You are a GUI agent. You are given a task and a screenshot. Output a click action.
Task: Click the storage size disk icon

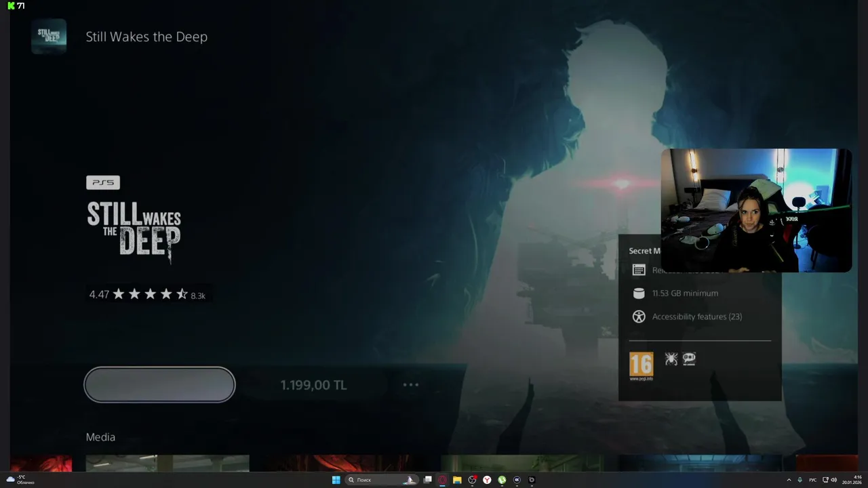(638, 293)
